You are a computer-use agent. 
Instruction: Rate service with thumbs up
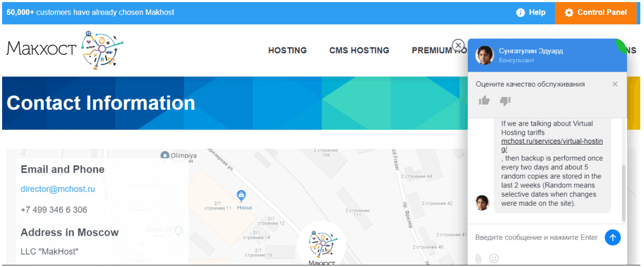tap(484, 100)
